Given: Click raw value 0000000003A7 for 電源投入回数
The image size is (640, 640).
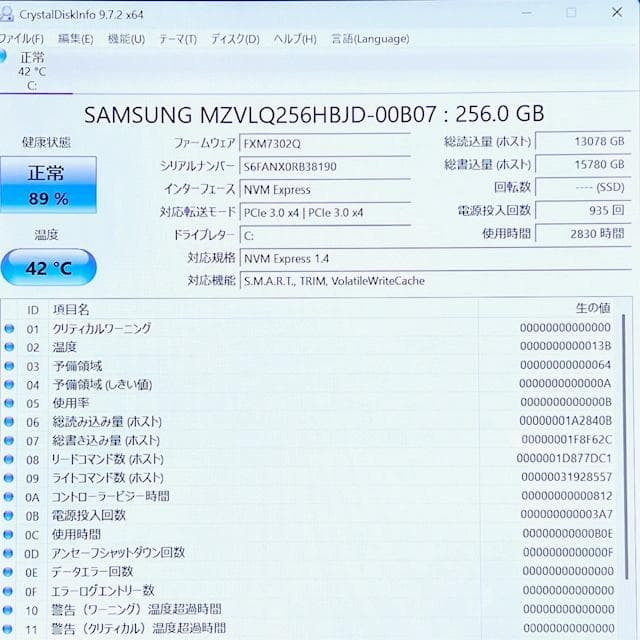Looking at the screenshot, I should 567,515.
